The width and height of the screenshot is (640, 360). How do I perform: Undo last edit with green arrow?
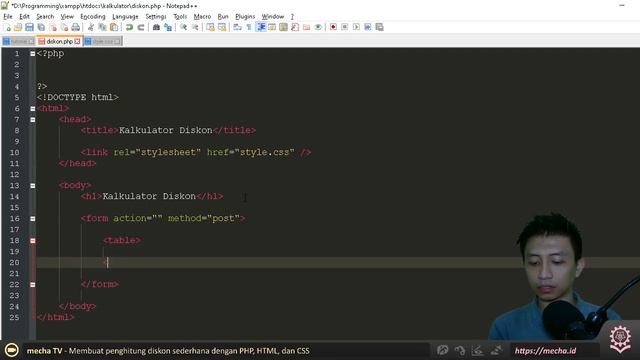[x=129, y=27]
